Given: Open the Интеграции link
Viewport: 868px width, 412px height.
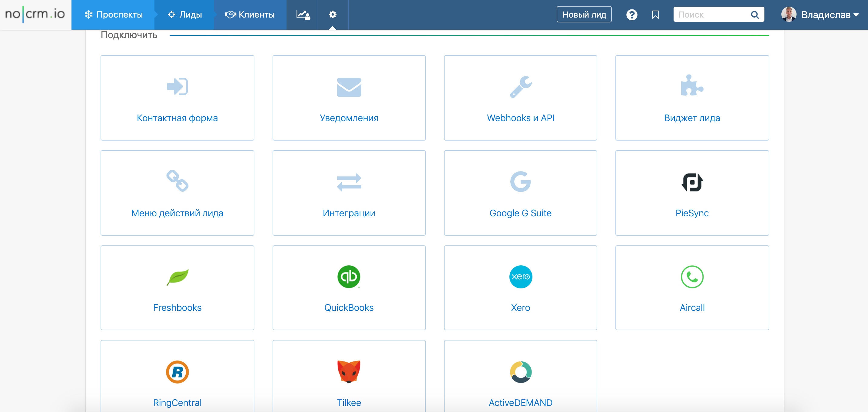Looking at the screenshot, I should tap(349, 213).
